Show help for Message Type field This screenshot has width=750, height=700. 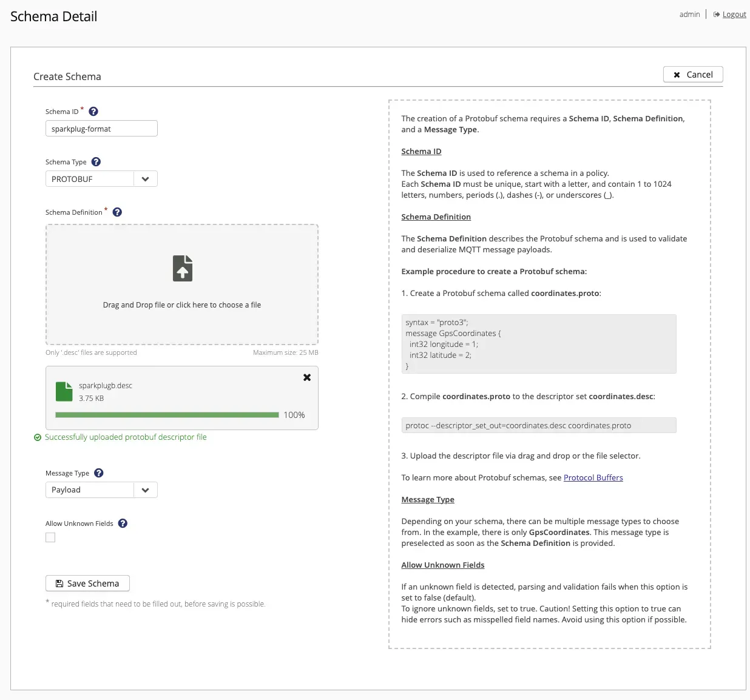click(x=99, y=473)
